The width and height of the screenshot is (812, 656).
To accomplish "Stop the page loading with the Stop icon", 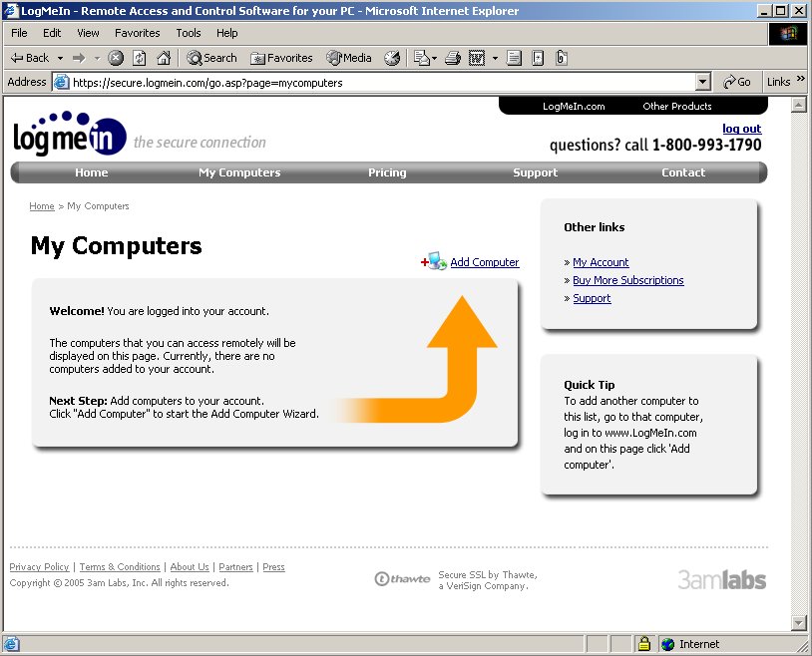I will click(116, 58).
